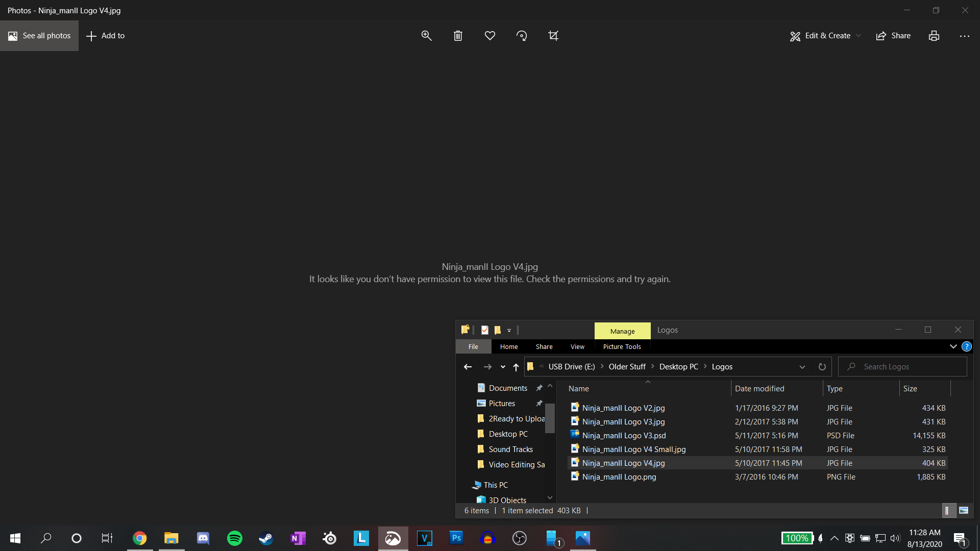Go back to See all photos
The height and width of the screenshot is (551, 980).
coord(39,36)
